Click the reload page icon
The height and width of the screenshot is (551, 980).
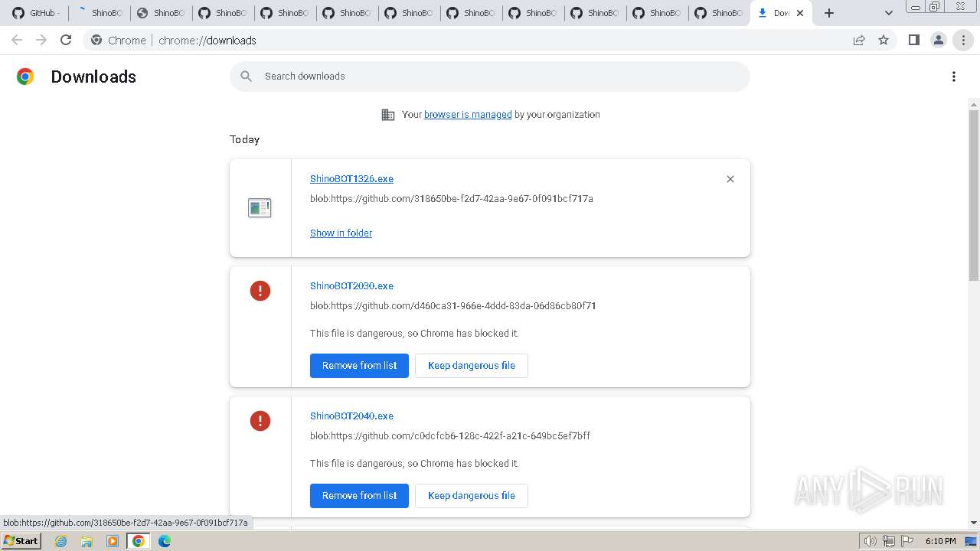[66, 40]
